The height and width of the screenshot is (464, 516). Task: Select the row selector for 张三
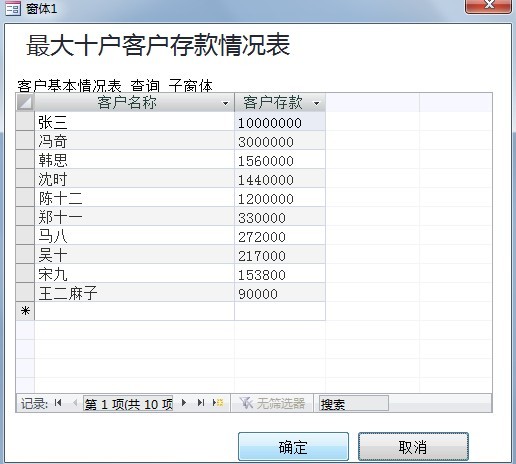coord(25,121)
